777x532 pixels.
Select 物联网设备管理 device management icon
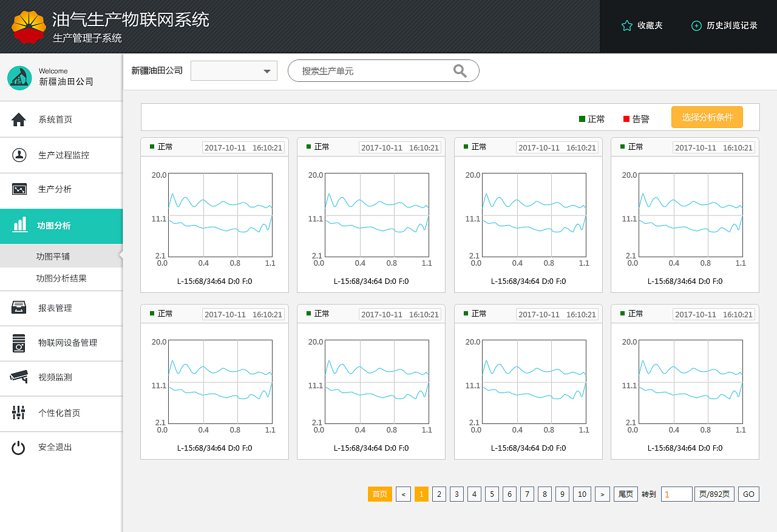tap(19, 343)
